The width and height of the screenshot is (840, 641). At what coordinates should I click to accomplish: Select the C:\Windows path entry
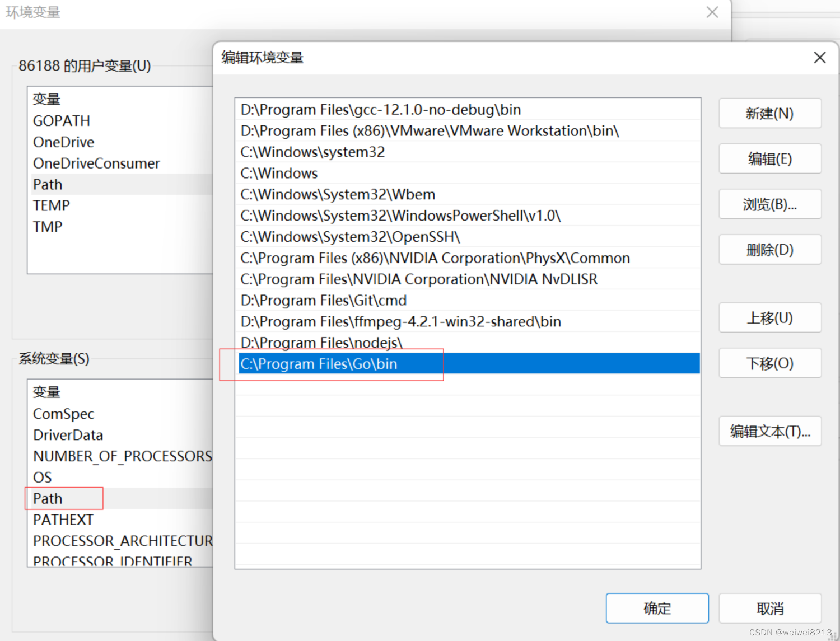tap(468, 174)
